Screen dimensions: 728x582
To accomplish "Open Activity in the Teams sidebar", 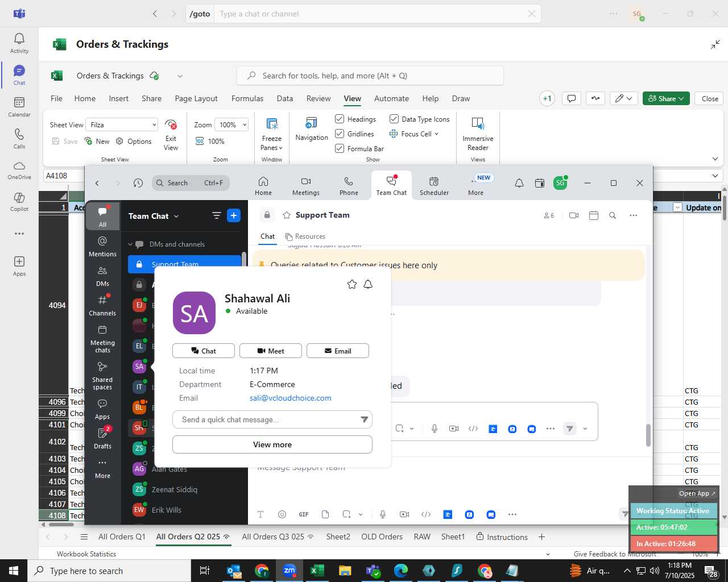I will pyautogui.click(x=19, y=43).
